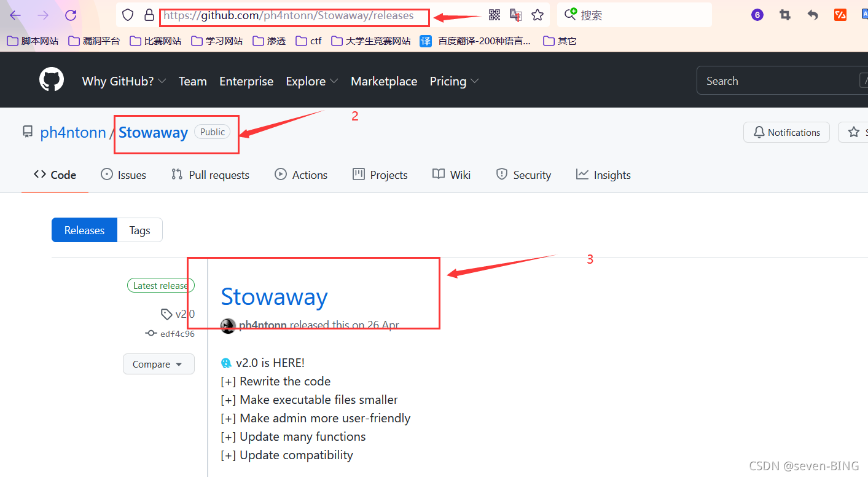Click the v2.0 tag icon

tap(166, 314)
